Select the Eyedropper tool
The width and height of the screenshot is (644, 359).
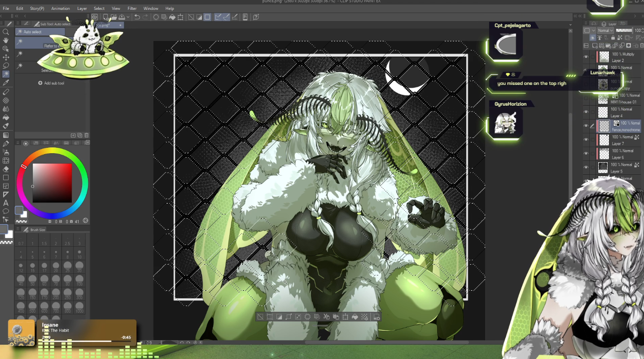[6, 83]
